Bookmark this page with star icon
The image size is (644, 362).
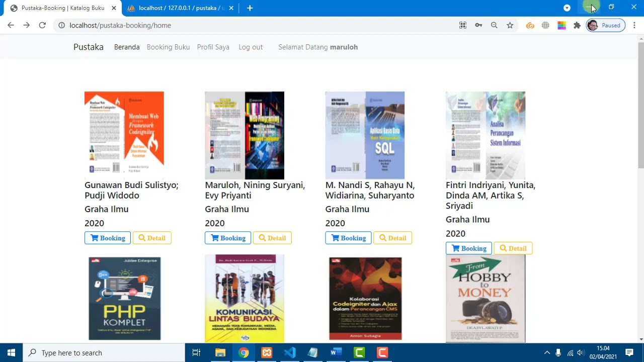(510, 25)
